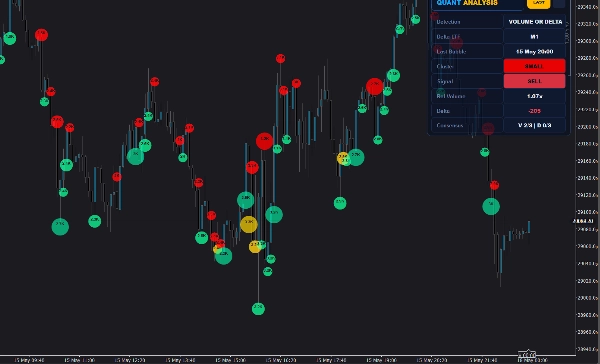
Task: Click the V 2/3 | D 0/3 consensus value
Action: pos(535,126)
